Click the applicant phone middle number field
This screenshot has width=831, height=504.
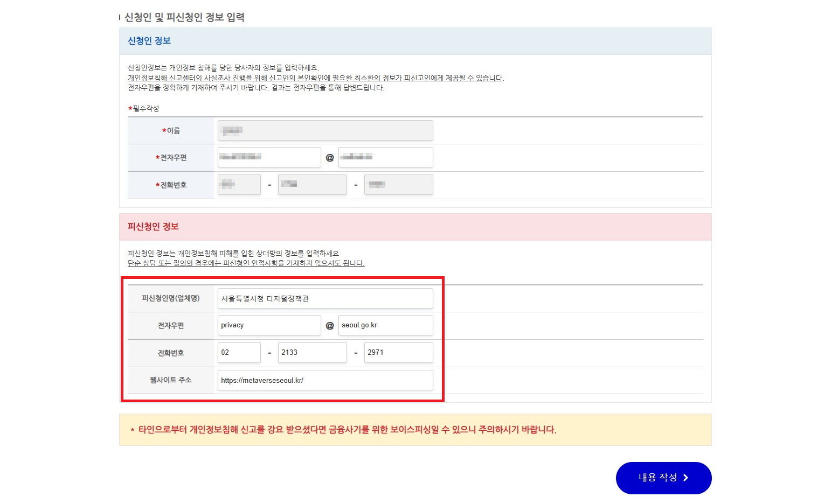point(313,185)
